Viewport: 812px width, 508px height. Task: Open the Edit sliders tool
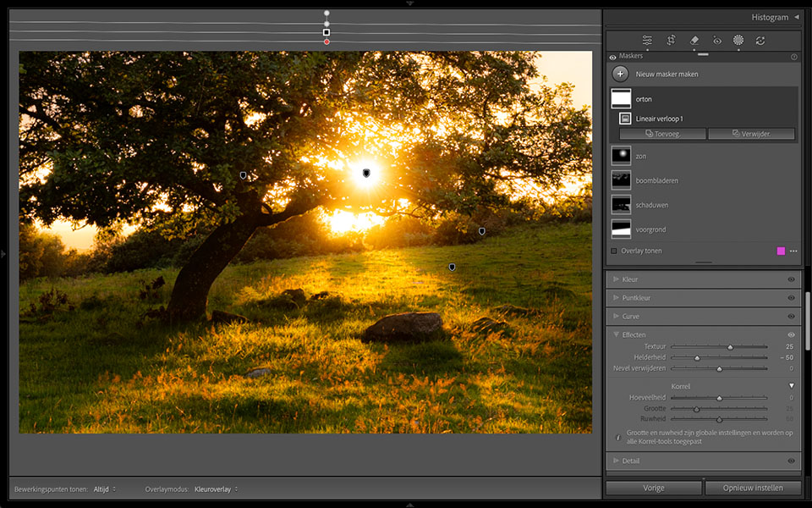pos(647,41)
